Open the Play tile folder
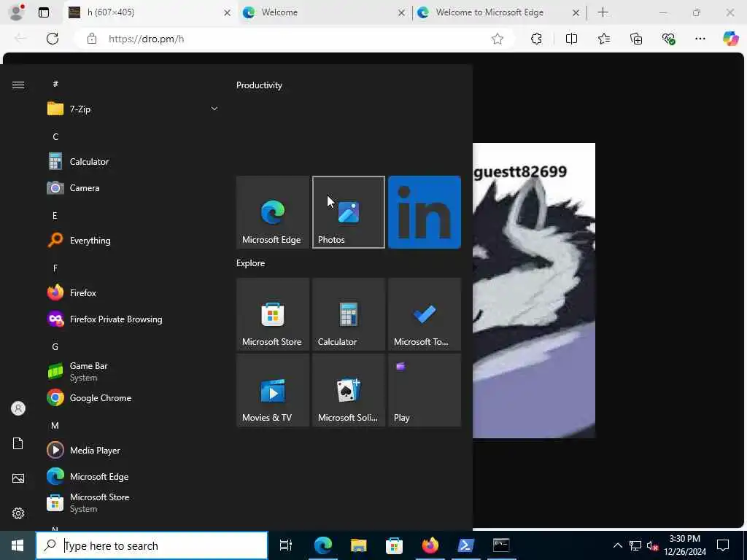Image resolution: width=747 pixels, height=560 pixels. (x=425, y=390)
